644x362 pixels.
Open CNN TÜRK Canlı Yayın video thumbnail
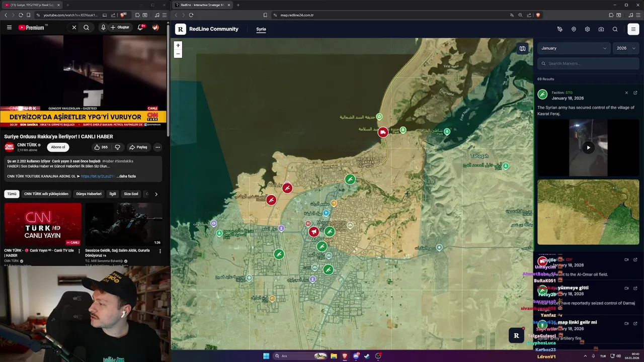43,224
